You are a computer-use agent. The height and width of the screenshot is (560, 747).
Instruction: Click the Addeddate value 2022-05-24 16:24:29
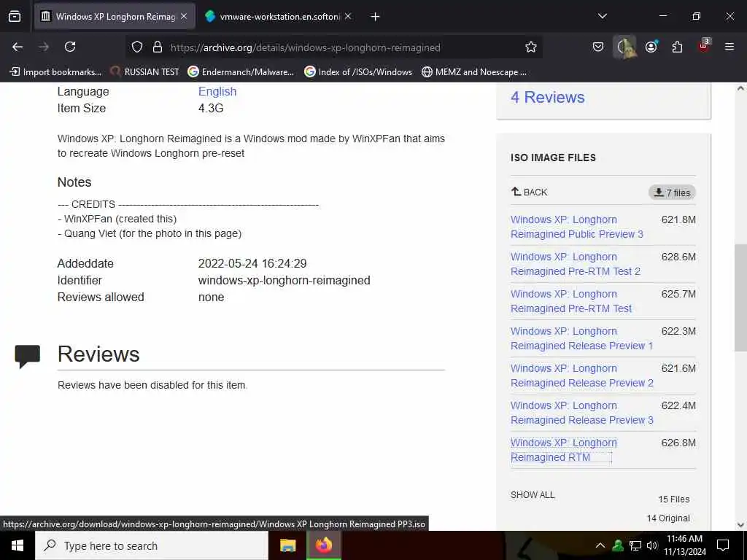point(252,263)
